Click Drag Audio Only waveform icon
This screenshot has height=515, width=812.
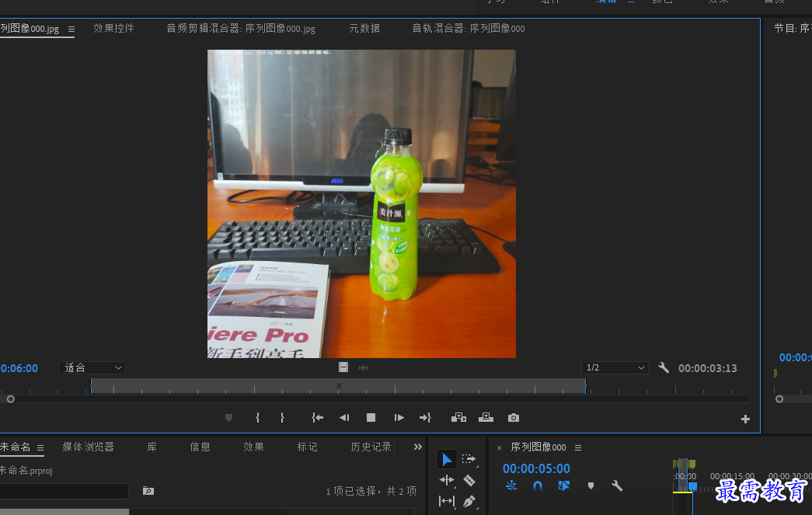[364, 367]
